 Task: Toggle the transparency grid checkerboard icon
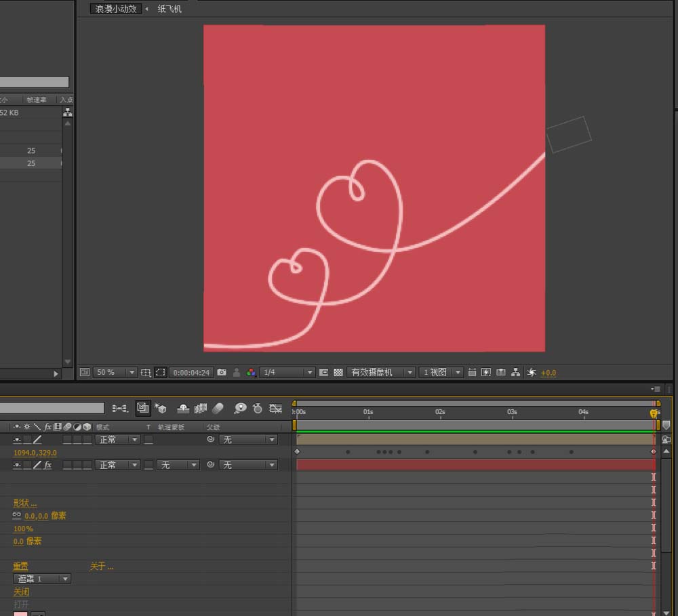pos(338,373)
